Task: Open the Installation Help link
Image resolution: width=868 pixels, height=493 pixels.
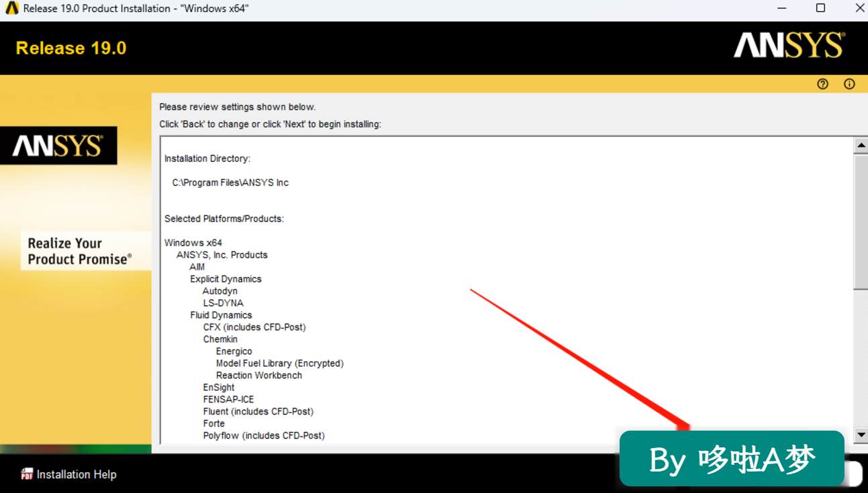Action: point(77,474)
